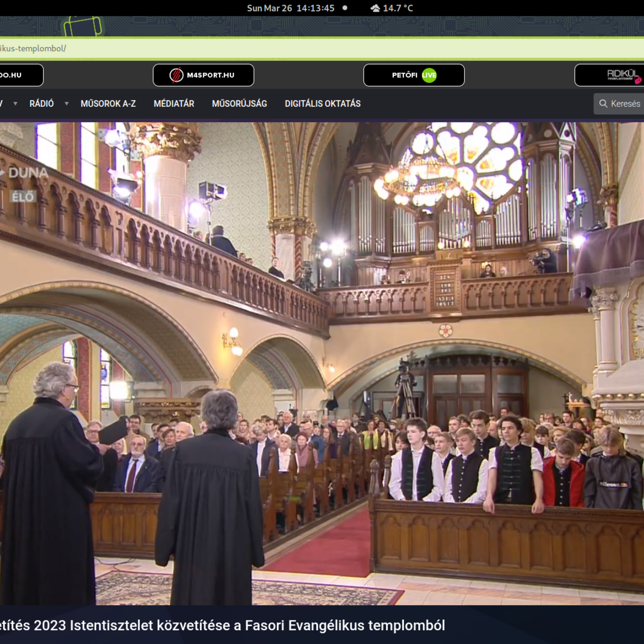
Task: Click the weather indicator showing 14.7 °C
Action: pyautogui.click(x=392, y=8)
